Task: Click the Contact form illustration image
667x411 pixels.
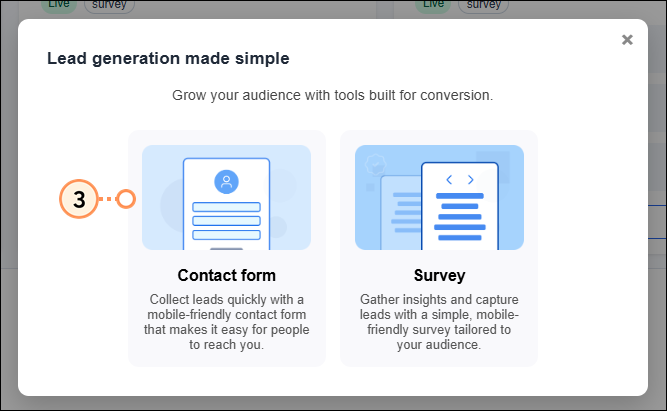Action: 226,197
